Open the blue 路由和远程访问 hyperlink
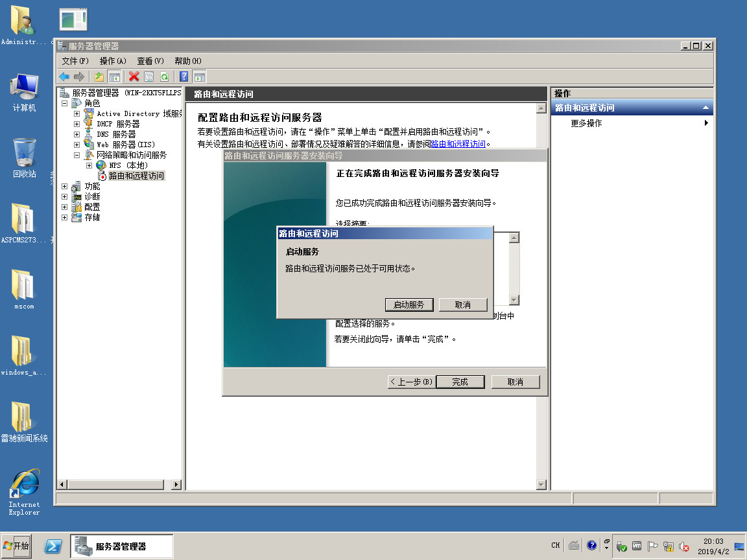Image resolution: width=747 pixels, height=560 pixels. (458, 144)
